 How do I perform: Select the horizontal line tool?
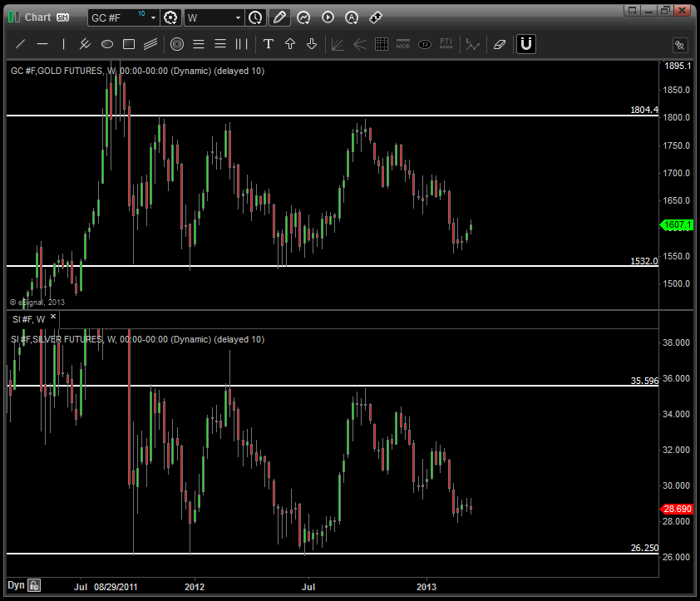(42, 44)
